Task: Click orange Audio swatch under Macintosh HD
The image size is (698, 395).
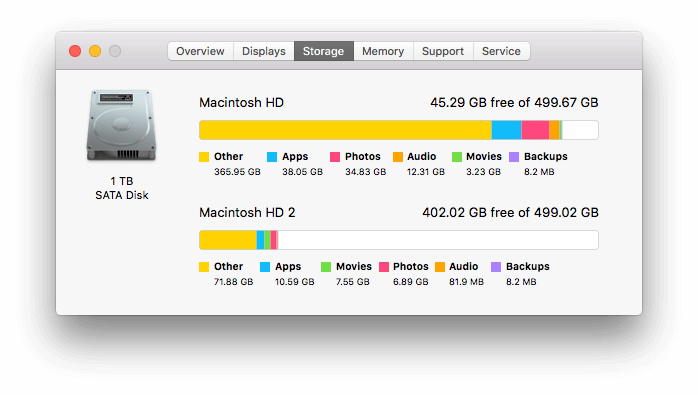Action: (x=398, y=157)
